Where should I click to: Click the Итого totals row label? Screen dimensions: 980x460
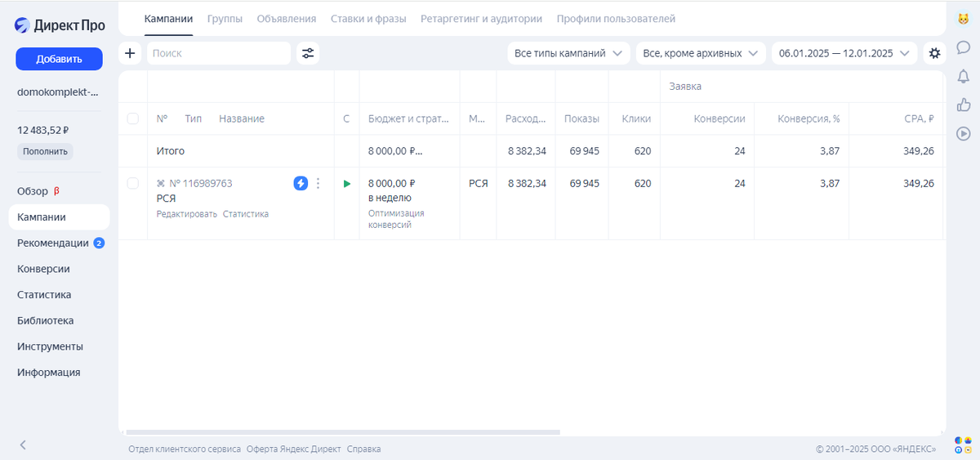tap(171, 151)
